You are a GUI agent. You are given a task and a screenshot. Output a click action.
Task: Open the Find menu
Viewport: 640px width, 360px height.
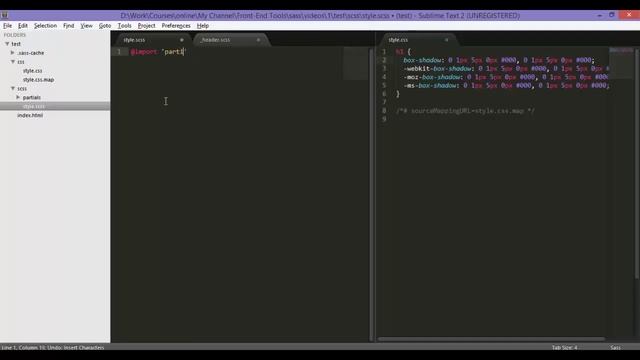[x=69, y=25]
